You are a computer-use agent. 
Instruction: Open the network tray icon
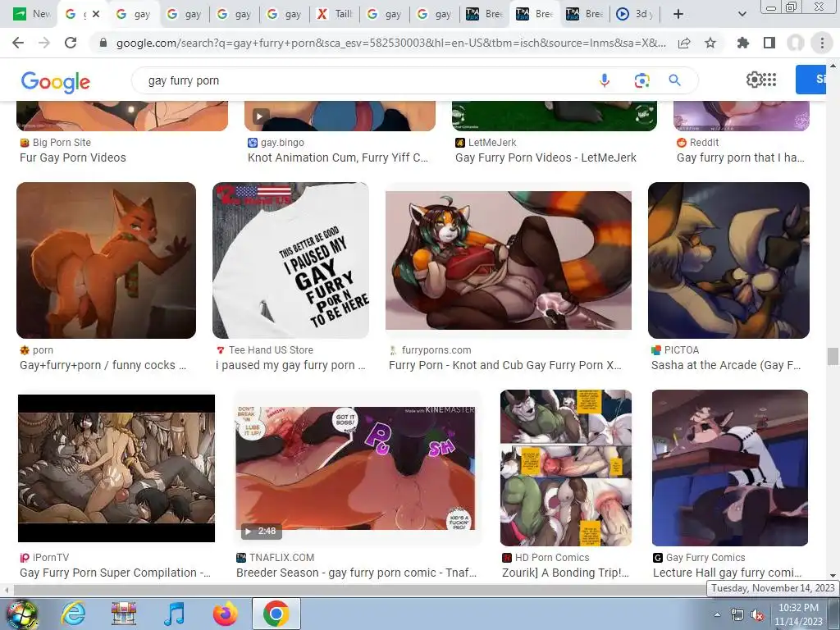[x=737, y=614]
